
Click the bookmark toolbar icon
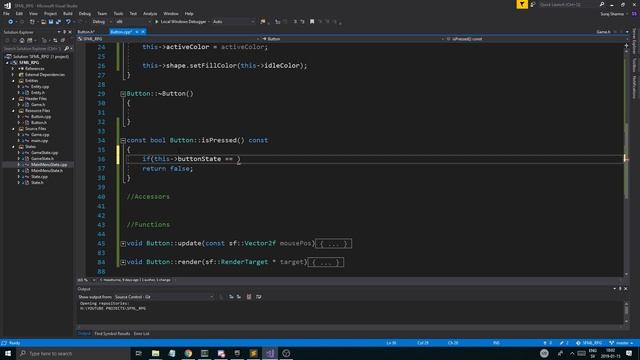(x=312, y=22)
